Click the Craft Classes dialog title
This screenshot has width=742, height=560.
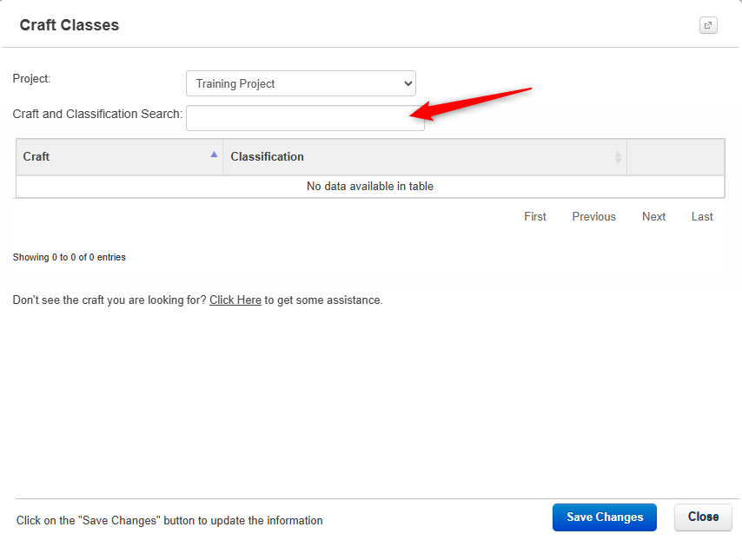click(70, 25)
